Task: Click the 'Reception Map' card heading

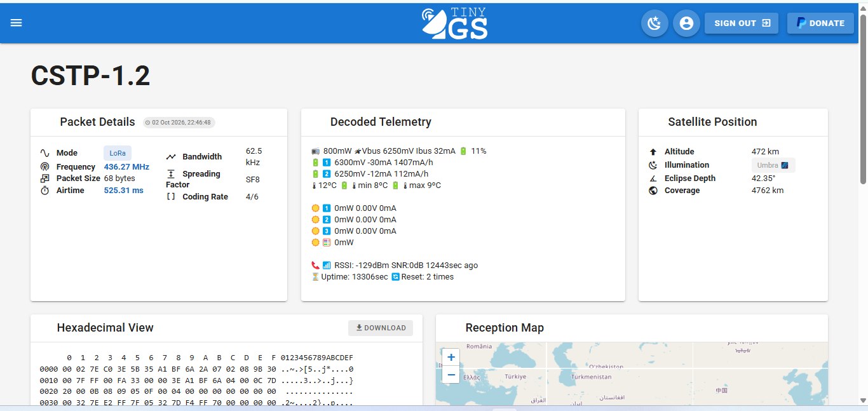Action: [505, 328]
